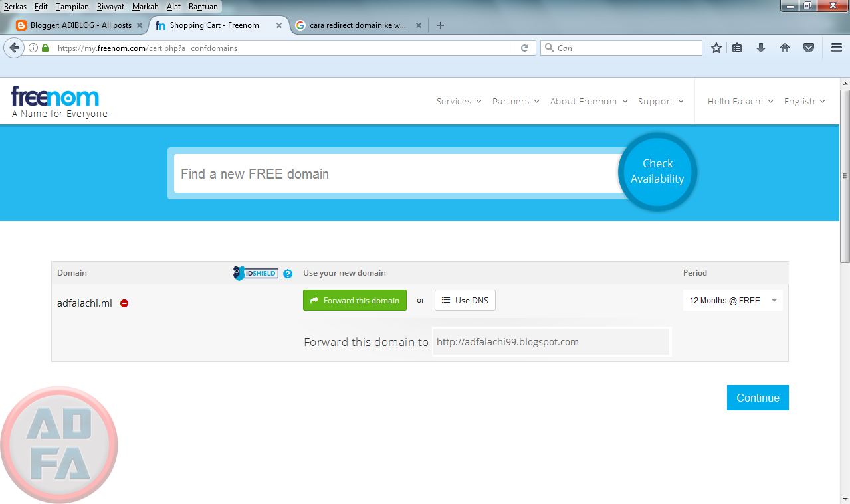Click the Continue button
The image size is (850, 504).
tap(758, 398)
